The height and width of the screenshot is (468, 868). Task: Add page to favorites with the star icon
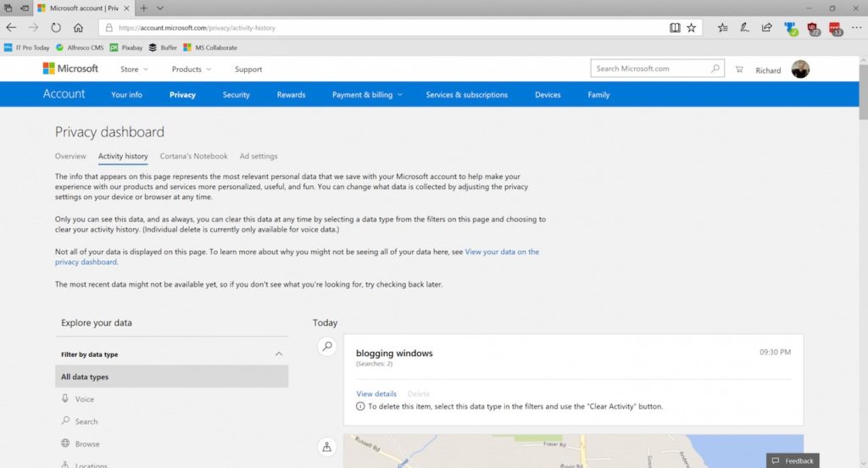click(692, 28)
